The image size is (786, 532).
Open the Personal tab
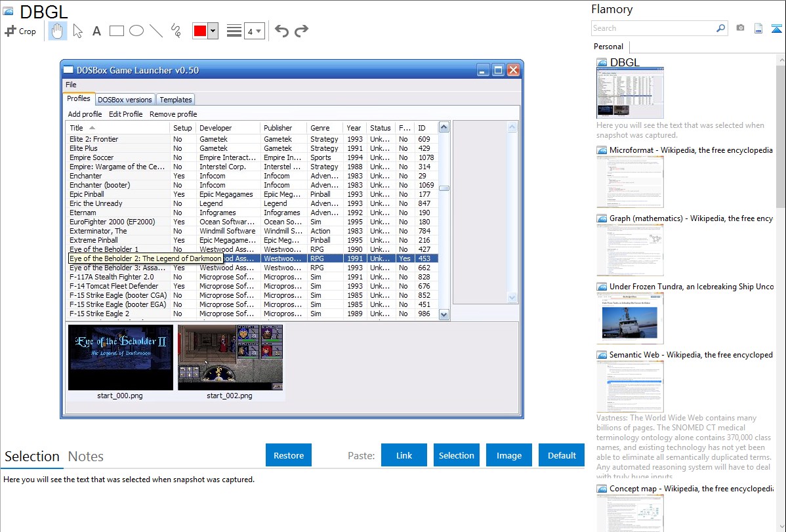coord(608,47)
